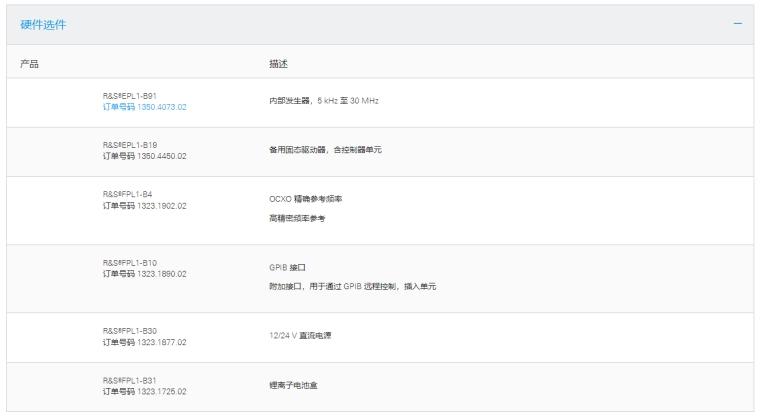
Task: Click order number 1350.4450.02
Action: point(145,156)
